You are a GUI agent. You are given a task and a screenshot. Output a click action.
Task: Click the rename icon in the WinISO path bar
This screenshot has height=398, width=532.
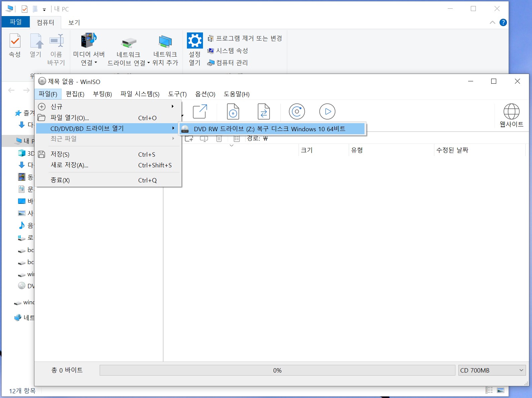point(204,138)
